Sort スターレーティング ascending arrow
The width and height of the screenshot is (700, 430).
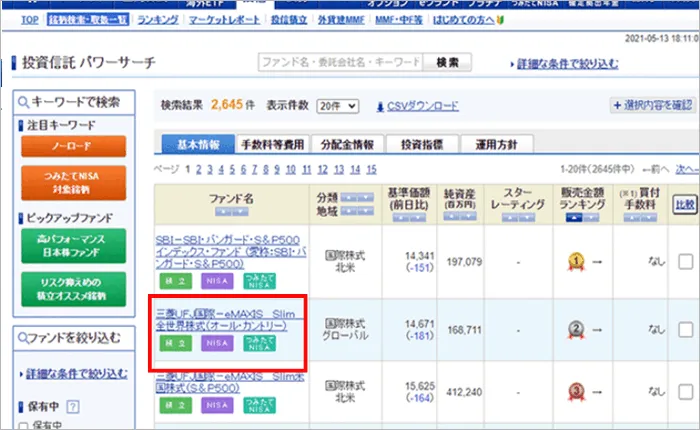[x=510, y=217]
